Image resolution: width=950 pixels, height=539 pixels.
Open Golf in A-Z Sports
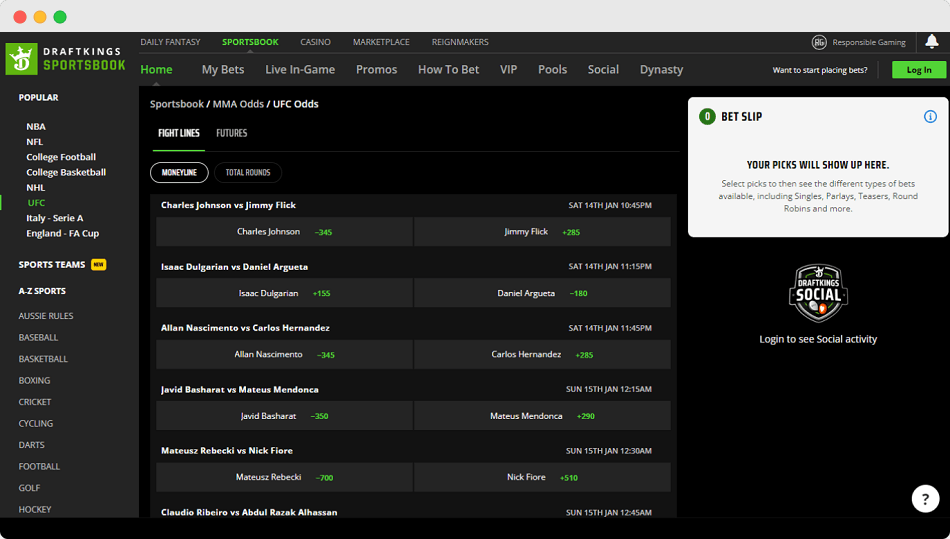[x=30, y=488]
